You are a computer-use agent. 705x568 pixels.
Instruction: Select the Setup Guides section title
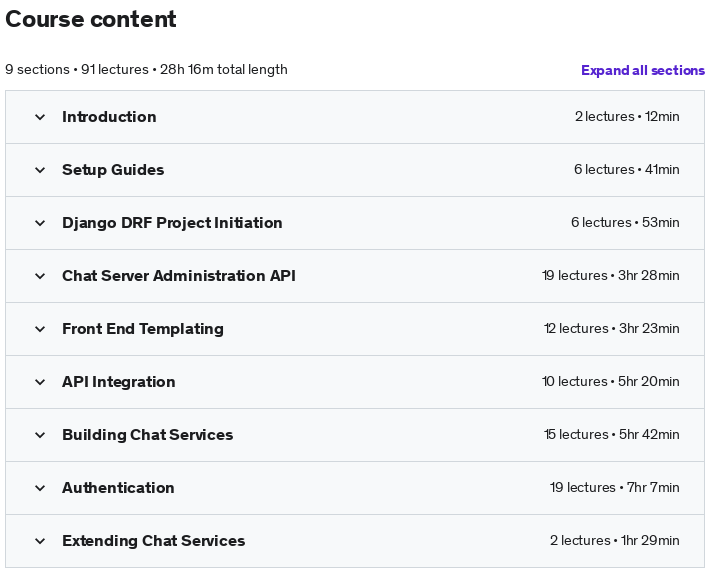(x=113, y=170)
